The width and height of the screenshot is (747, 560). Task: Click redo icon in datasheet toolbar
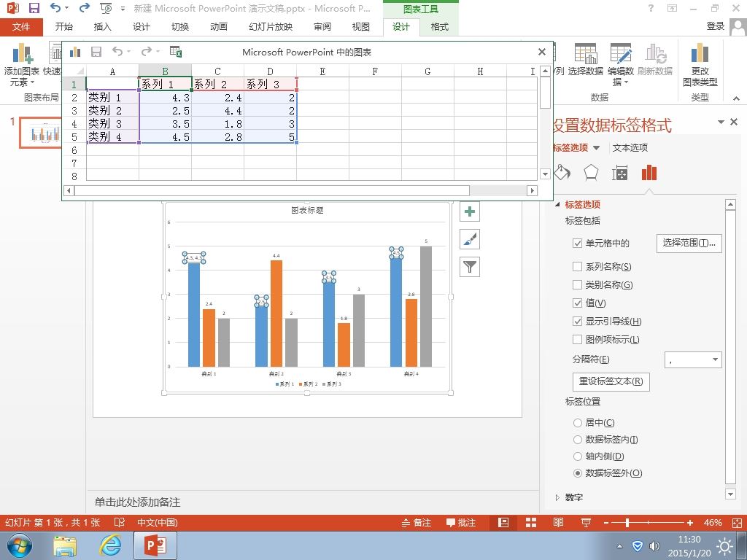point(146,52)
